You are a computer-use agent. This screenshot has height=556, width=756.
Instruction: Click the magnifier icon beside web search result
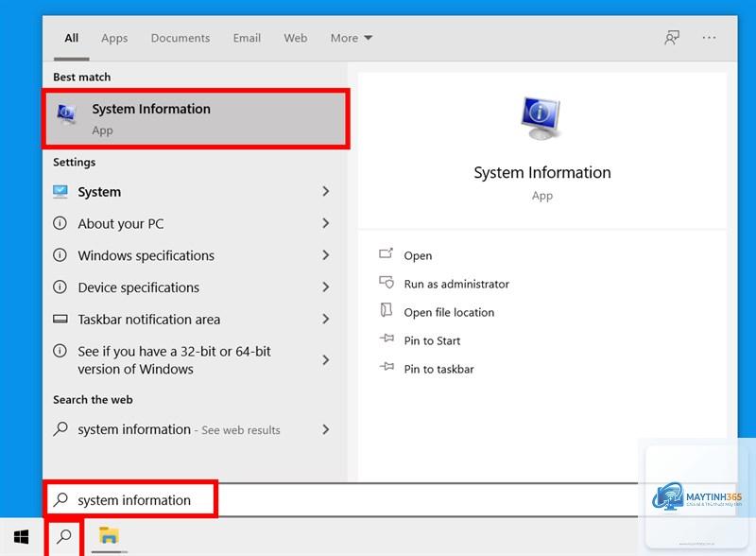click(60, 428)
